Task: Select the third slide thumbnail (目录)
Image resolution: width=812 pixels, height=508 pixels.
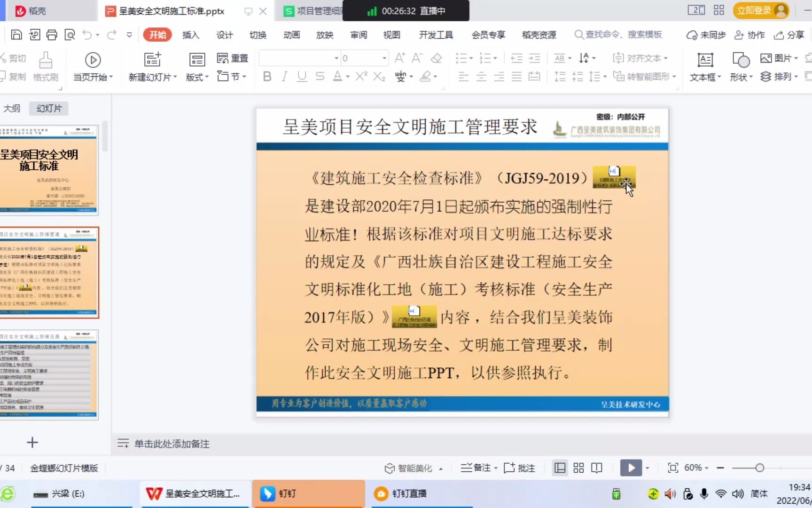Action: point(49,375)
